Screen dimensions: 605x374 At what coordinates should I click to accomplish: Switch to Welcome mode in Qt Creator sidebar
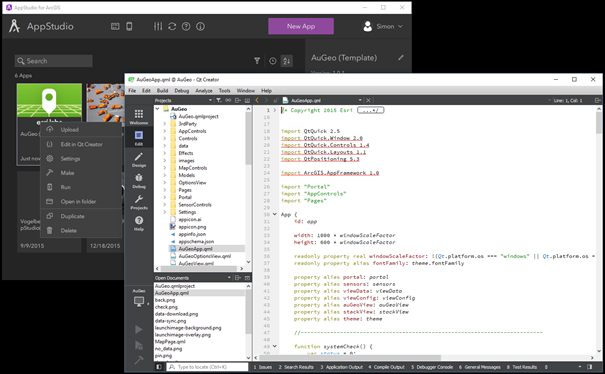click(139, 117)
